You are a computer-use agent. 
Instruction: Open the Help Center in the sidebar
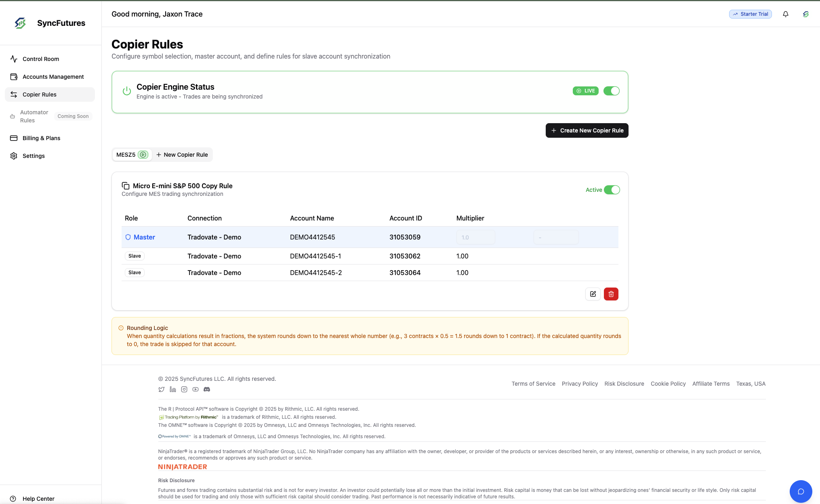[38, 499]
